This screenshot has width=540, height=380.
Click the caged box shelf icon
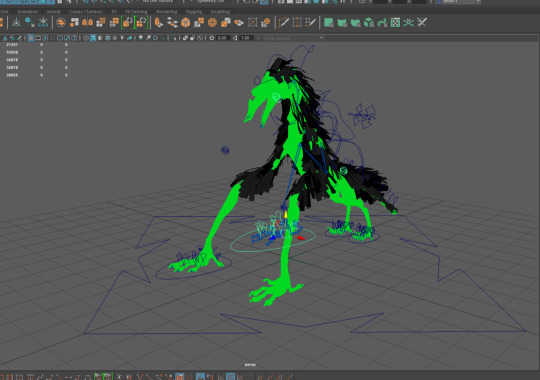coord(252,23)
